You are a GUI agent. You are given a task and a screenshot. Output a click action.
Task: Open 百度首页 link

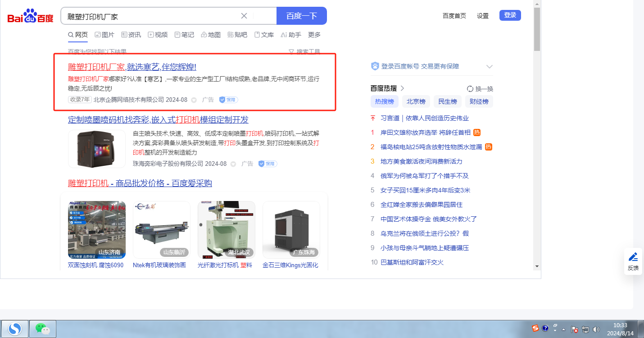[454, 16]
